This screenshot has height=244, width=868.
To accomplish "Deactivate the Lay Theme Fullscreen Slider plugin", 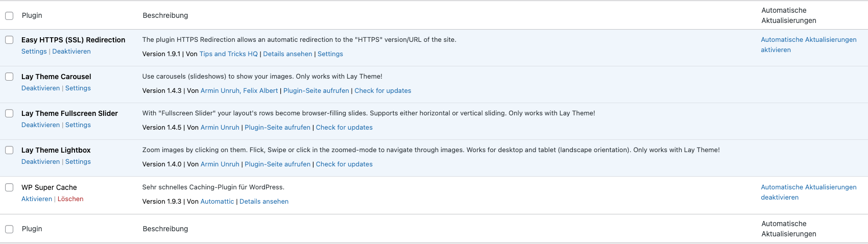I will pyautogui.click(x=40, y=125).
